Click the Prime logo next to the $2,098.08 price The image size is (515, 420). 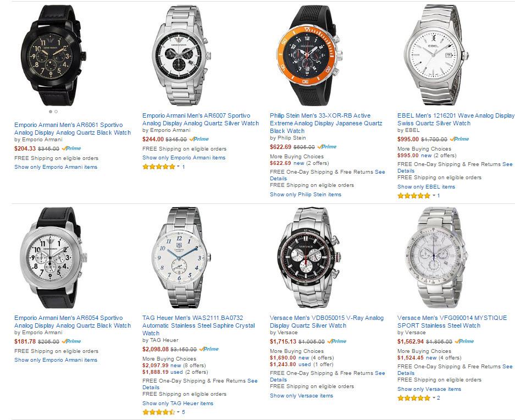click(209, 349)
